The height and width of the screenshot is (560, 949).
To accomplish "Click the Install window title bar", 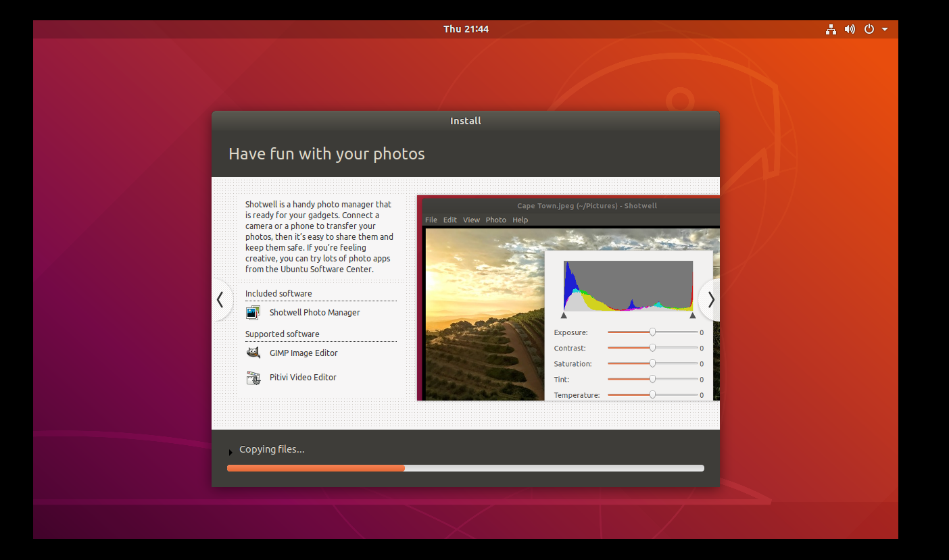I will point(466,121).
